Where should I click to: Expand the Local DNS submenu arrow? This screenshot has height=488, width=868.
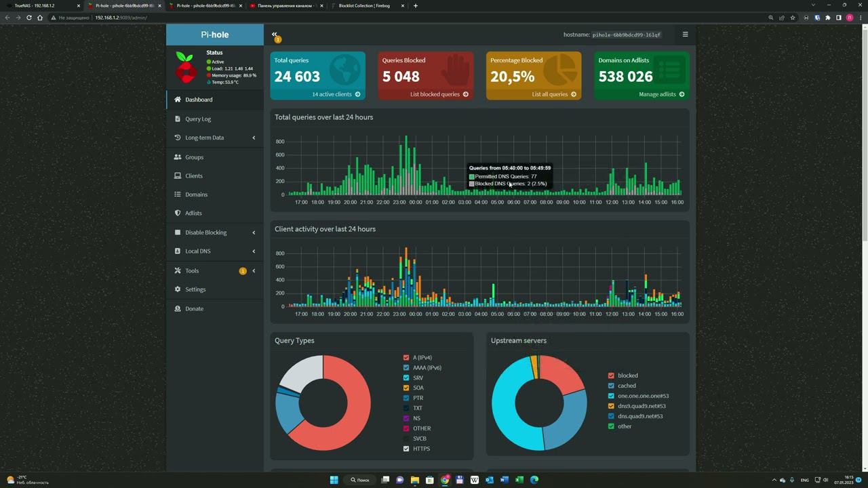(x=254, y=251)
